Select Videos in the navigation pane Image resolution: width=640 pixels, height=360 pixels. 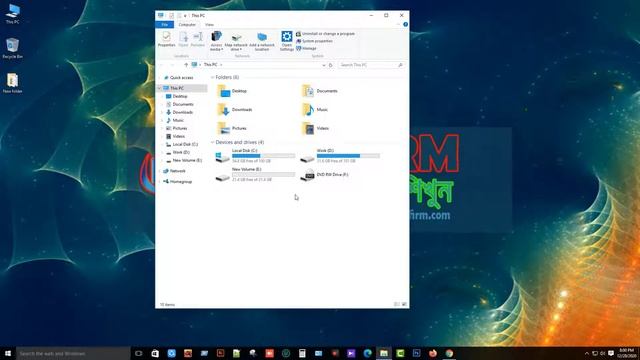click(178, 136)
